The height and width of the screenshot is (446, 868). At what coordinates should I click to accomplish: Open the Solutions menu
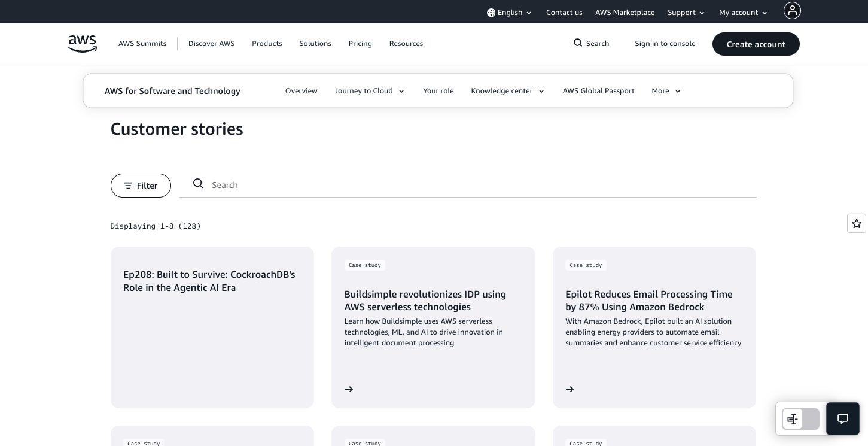pos(315,44)
